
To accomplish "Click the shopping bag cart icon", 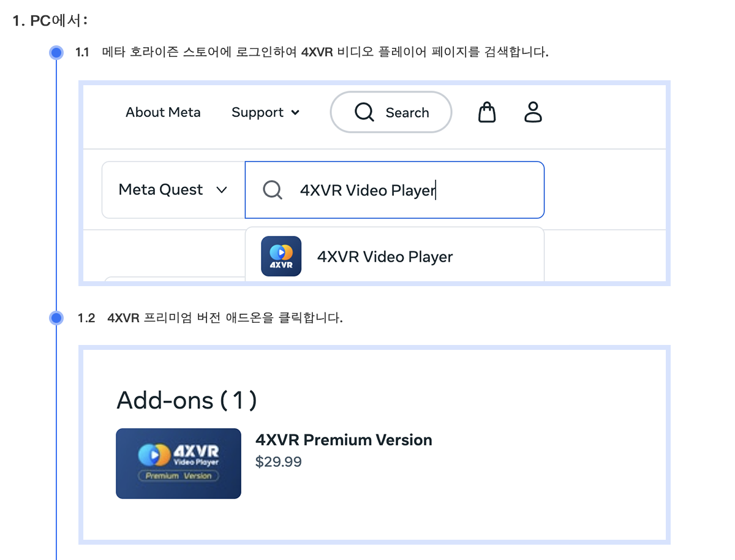I will click(x=487, y=112).
